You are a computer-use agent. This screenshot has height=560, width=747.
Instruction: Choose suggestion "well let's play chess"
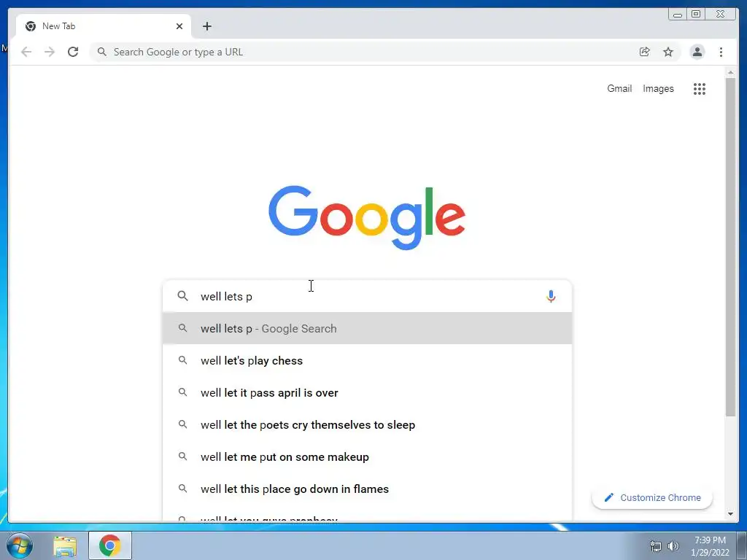(367, 360)
